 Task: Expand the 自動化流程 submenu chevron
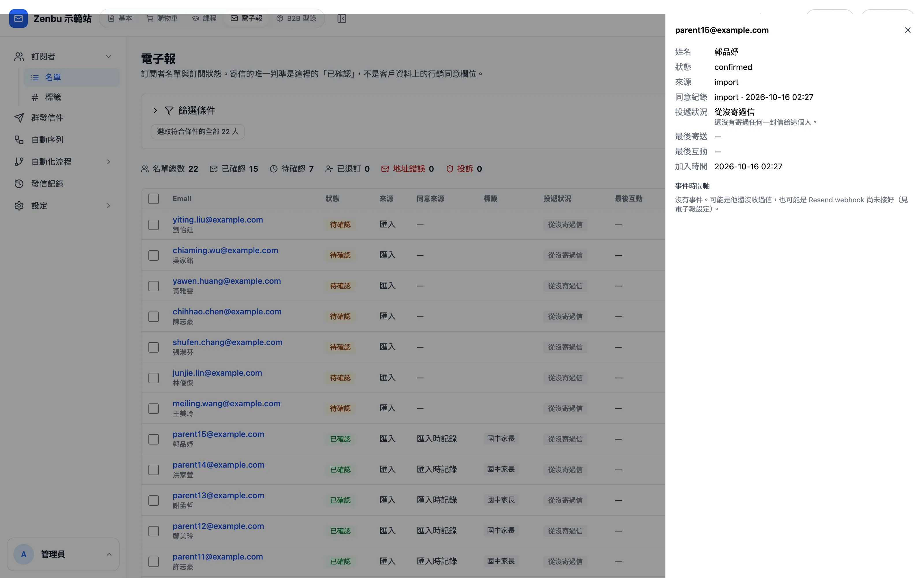(109, 162)
